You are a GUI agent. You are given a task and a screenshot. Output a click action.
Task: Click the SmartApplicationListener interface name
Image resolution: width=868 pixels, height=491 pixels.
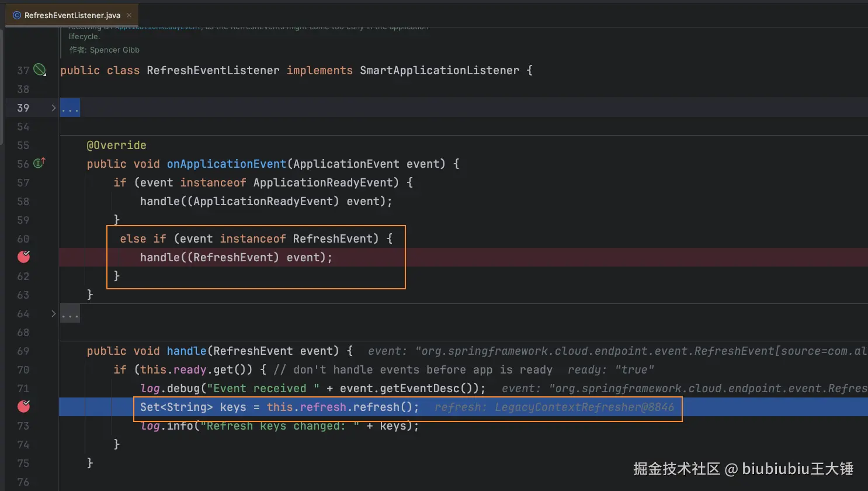(439, 70)
